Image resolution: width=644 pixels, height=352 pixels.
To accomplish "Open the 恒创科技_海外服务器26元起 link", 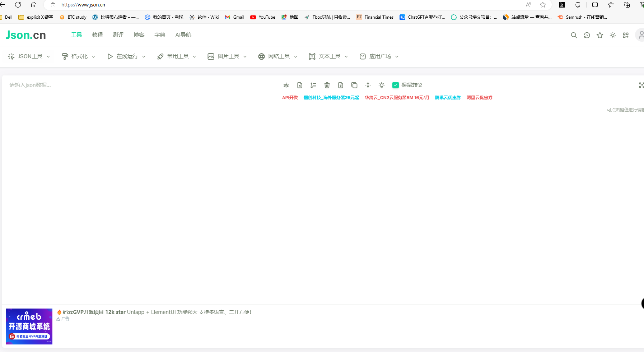I will click(x=331, y=98).
